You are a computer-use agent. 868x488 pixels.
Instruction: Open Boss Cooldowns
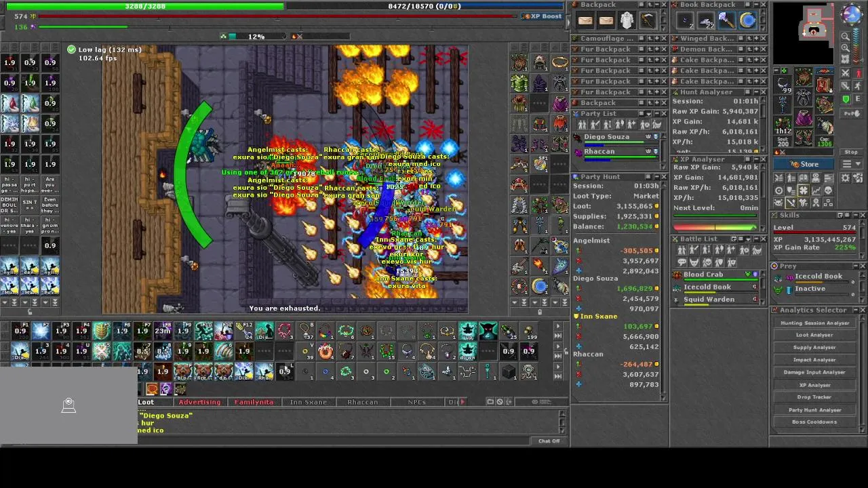tap(814, 422)
